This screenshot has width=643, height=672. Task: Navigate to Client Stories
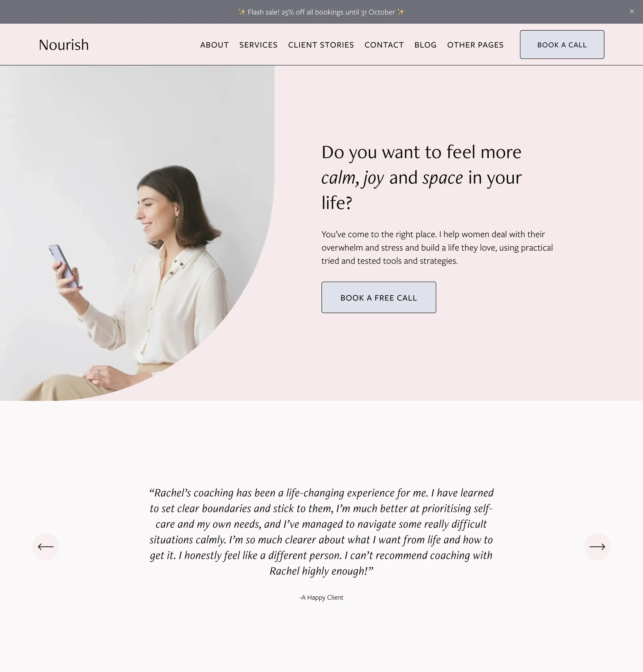coord(321,45)
